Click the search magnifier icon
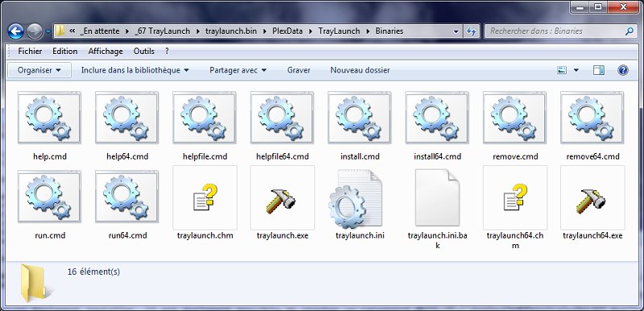The image size is (644, 311). [x=629, y=31]
